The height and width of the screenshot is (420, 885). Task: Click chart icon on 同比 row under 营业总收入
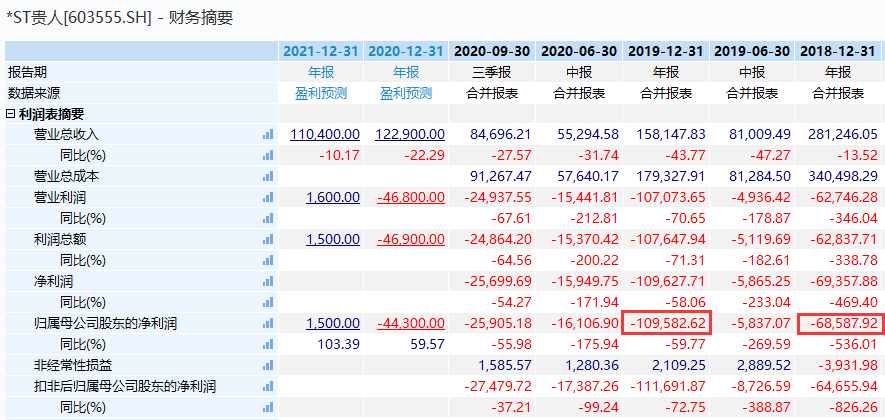pyautogui.click(x=267, y=155)
